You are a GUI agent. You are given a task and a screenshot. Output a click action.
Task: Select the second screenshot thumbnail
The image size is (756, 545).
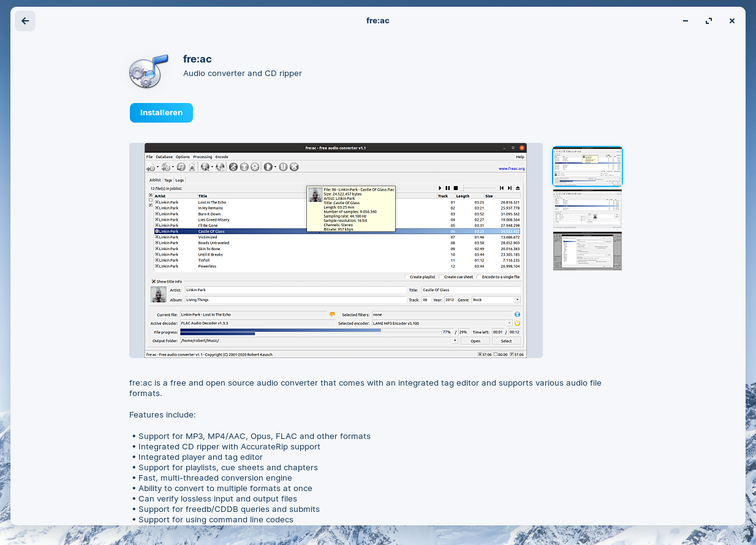click(587, 209)
